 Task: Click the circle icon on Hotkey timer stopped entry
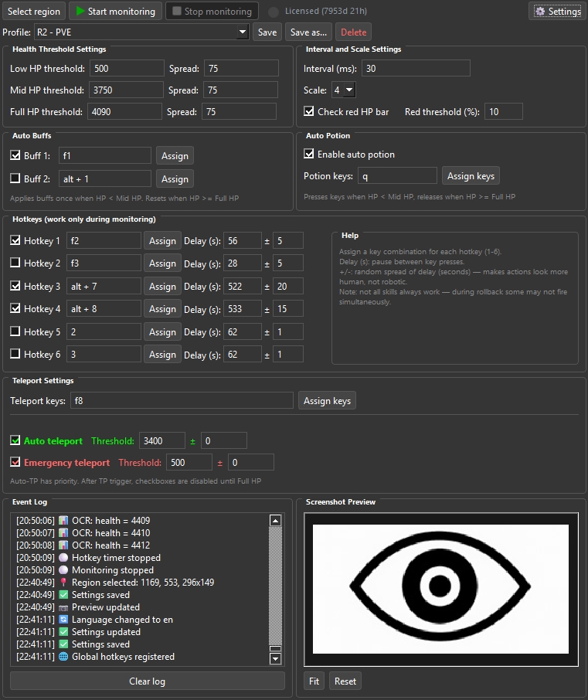[63, 558]
